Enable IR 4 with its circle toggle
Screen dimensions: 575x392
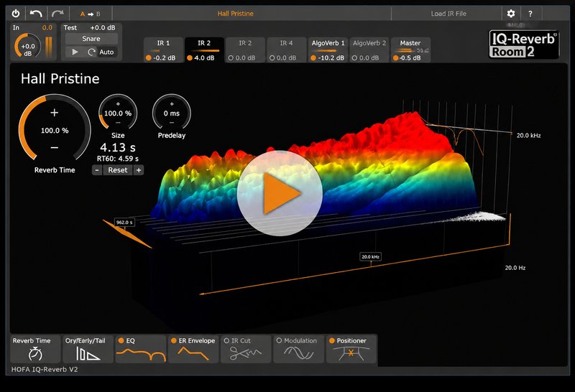(272, 58)
